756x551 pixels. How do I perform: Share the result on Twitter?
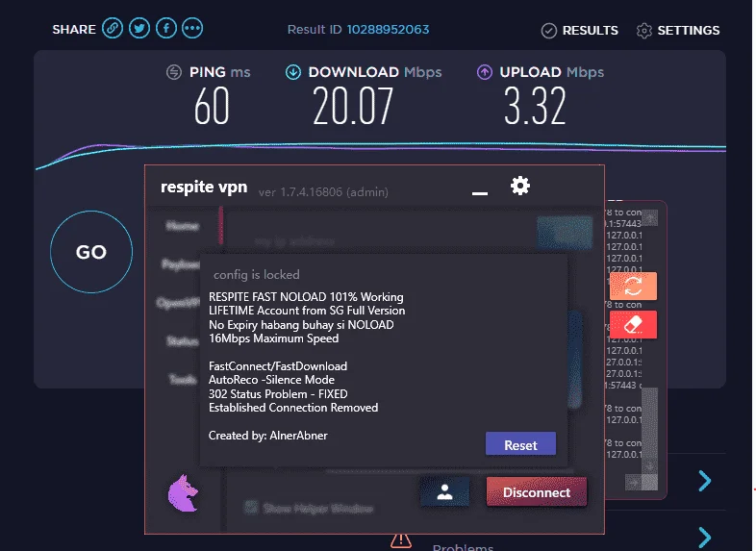[x=139, y=29]
